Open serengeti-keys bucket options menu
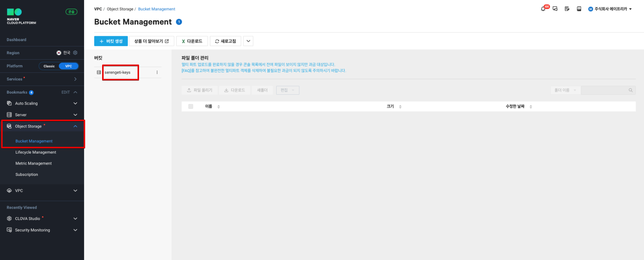Viewport: 644px width, 260px height. coord(157,72)
